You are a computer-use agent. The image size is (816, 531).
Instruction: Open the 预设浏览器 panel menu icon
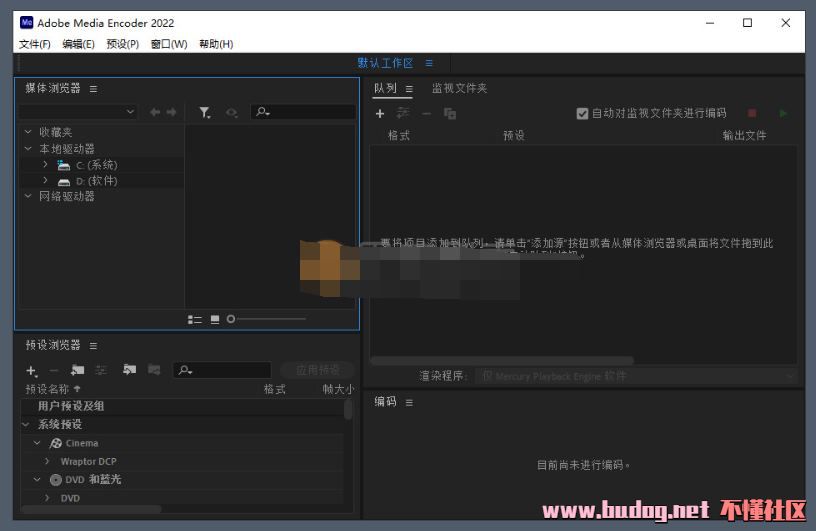click(x=93, y=346)
